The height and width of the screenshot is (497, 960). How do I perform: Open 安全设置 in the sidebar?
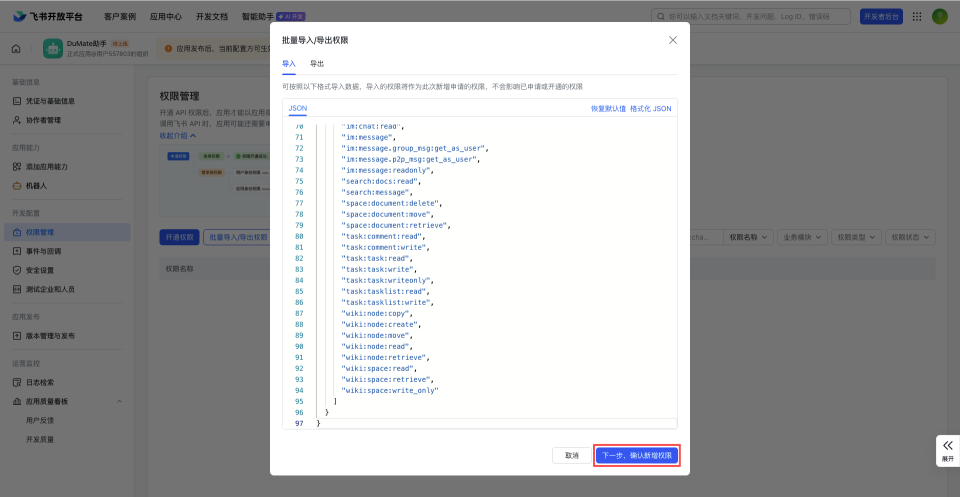tap(40, 270)
